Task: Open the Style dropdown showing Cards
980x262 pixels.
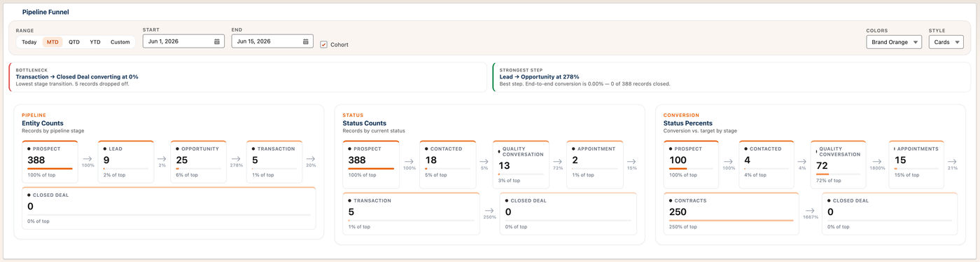Action: point(946,42)
